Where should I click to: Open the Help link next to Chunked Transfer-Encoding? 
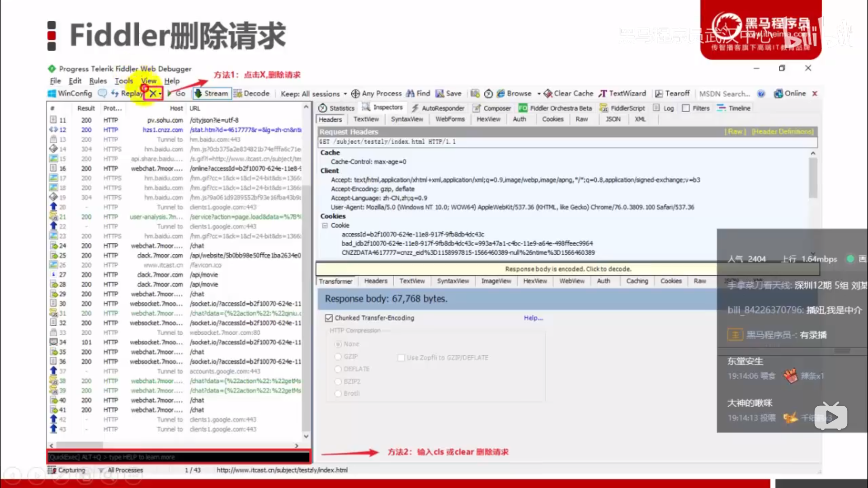click(533, 318)
